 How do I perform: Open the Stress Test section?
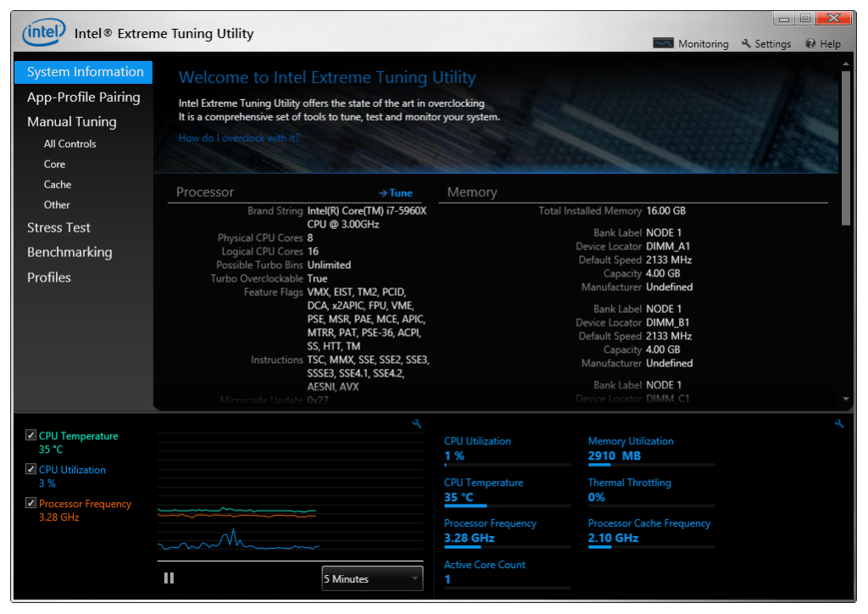click(x=58, y=227)
